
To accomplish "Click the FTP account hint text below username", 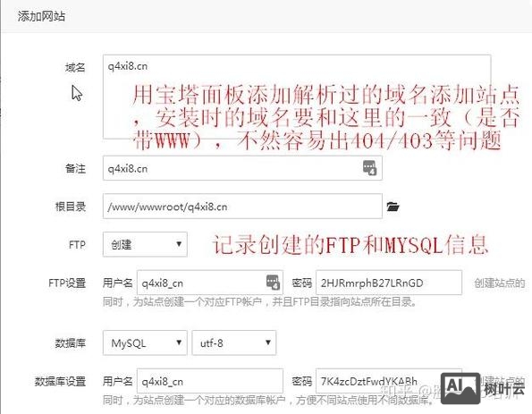I will (260, 301).
